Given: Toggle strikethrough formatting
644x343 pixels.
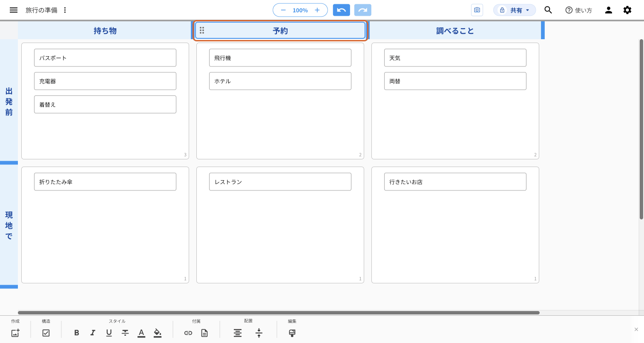Looking at the screenshot, I should tap(125, 333).
